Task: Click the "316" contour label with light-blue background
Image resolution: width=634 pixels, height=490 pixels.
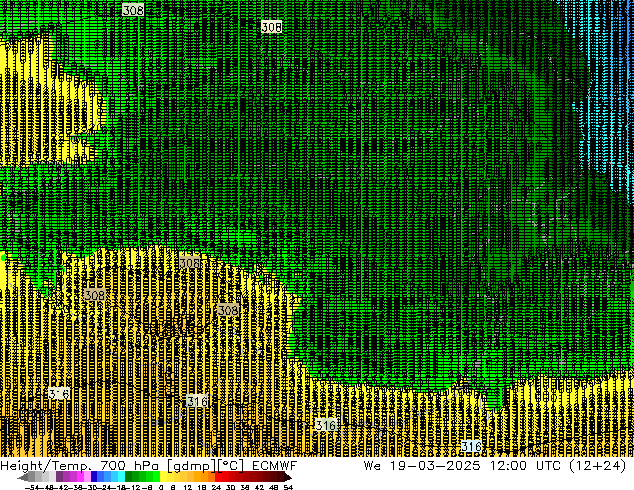Action: [x=471, y=447]
